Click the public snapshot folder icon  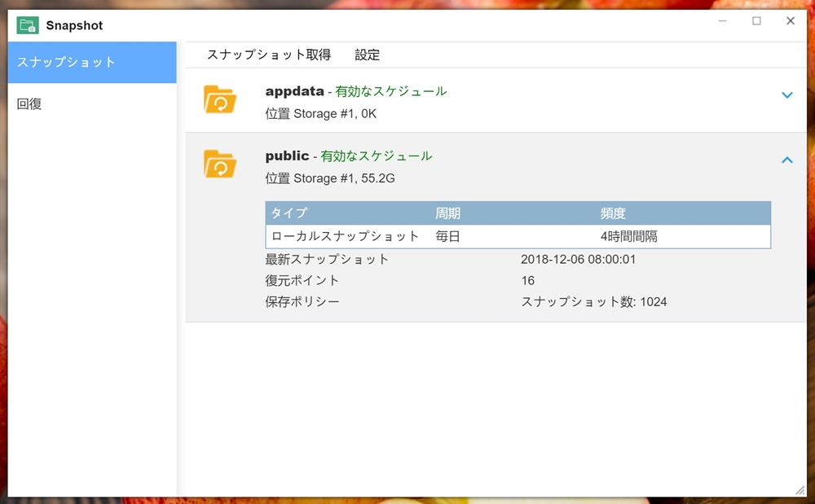[x=219, y=164]
